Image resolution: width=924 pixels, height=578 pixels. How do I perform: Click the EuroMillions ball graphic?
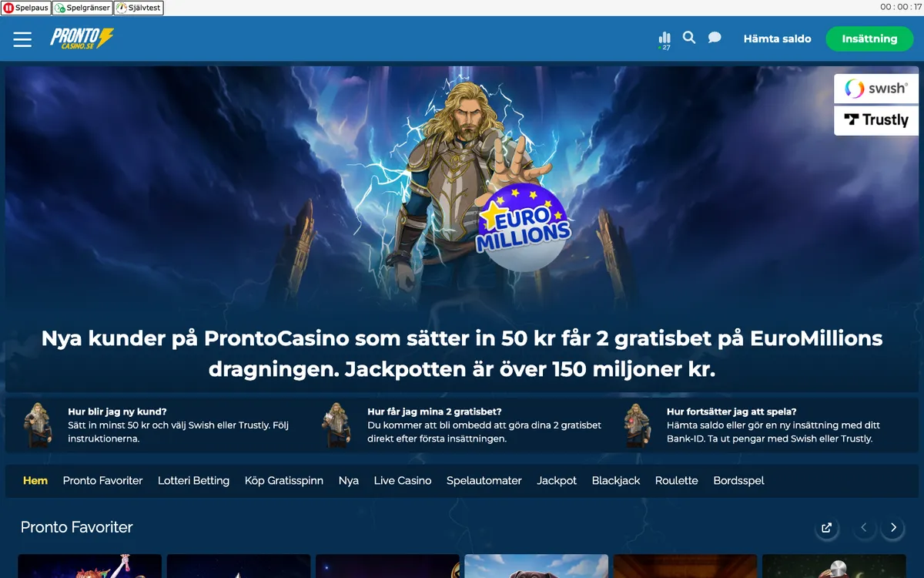(x=524, y=227)
